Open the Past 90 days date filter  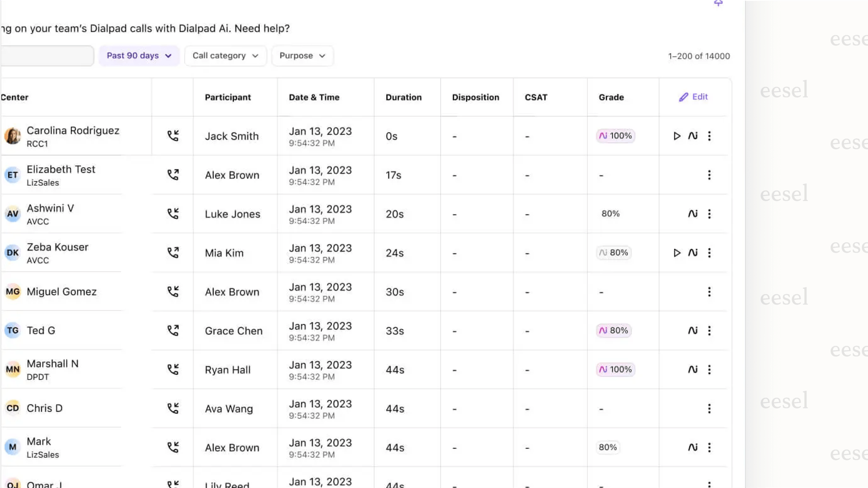coord(138,55)
